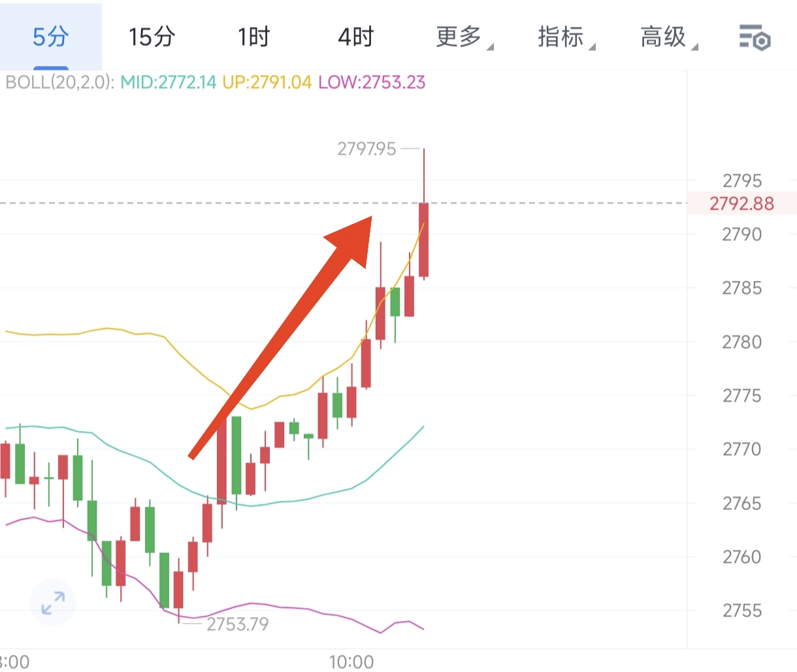Select the 5分 timeframe tab
Image resolution: width=797 pixels, height=672 pixels.
[x=50, y=37]
